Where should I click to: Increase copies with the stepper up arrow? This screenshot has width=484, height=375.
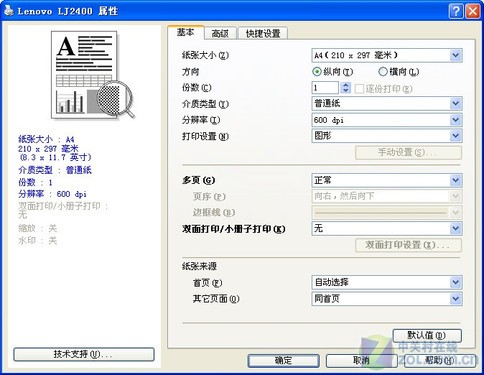pos(346,85)
